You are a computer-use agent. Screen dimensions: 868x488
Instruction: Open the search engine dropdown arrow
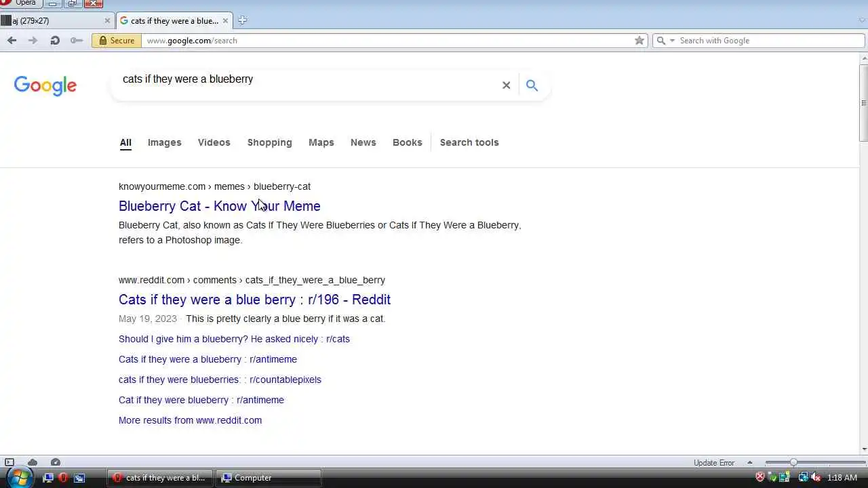[x=672, y=41]
